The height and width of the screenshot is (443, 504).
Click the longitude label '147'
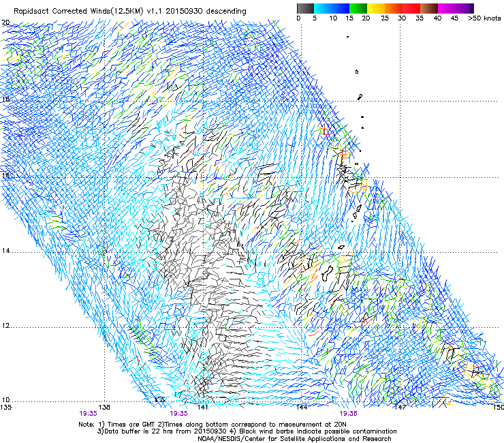pyautogui.click(x=400, y=407)
